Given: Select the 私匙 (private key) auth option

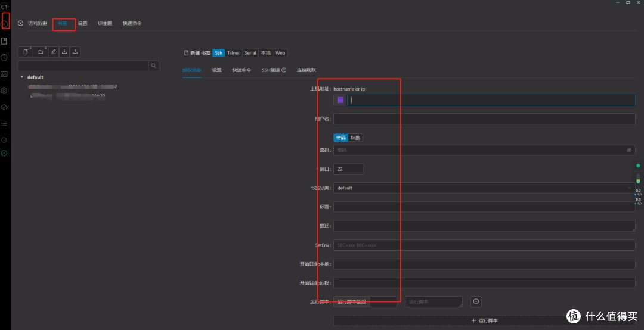Looking at the screenshot, I should pyautogui.click(x=355, y=138).
